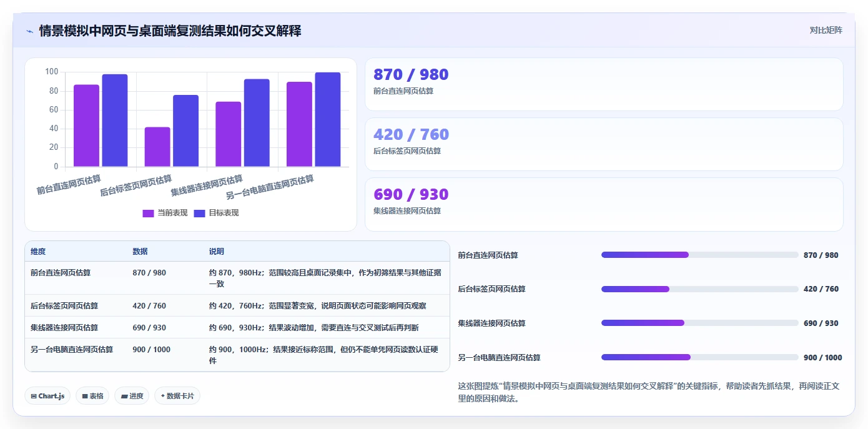Screen dimensions: 868x429
Task: Click the 后台标签页网页估算 progress bar
Action: pyautogui.click(x=699, y=289)
